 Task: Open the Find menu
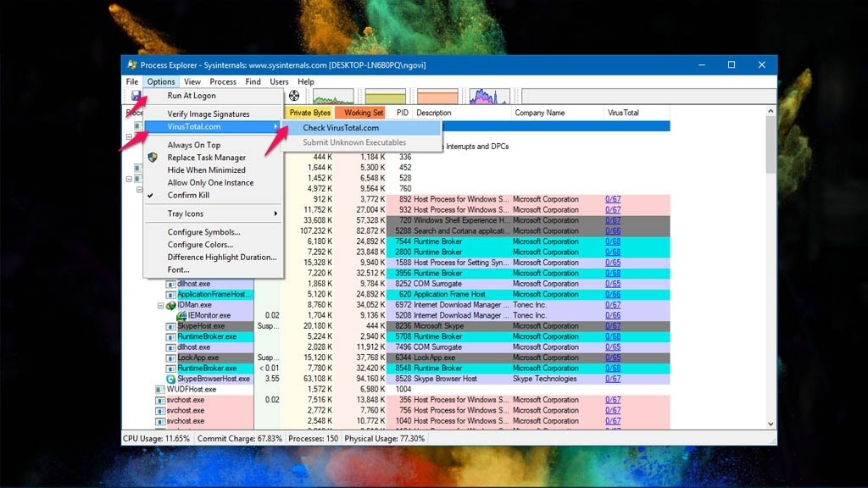pyautogui.click(x=253, y=81)
